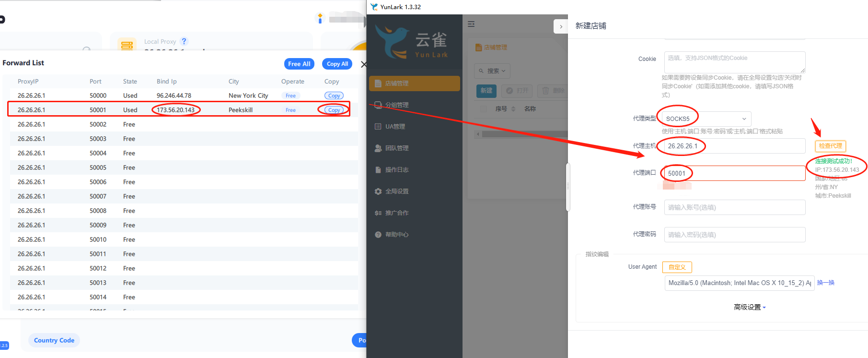The image size is (868, 358).
Task: Collapse the 新建店铺 drawer with chevron
Action: click(561, 26)
